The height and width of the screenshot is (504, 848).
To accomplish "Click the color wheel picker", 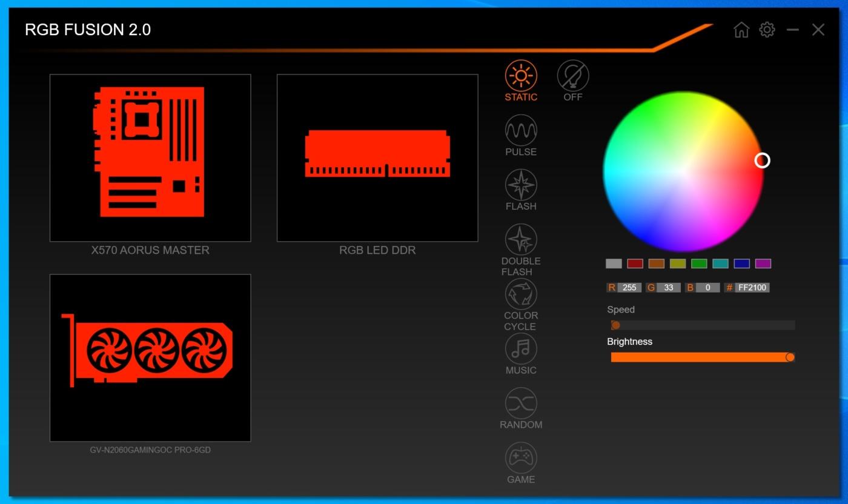I will click(x=683, y=171).
